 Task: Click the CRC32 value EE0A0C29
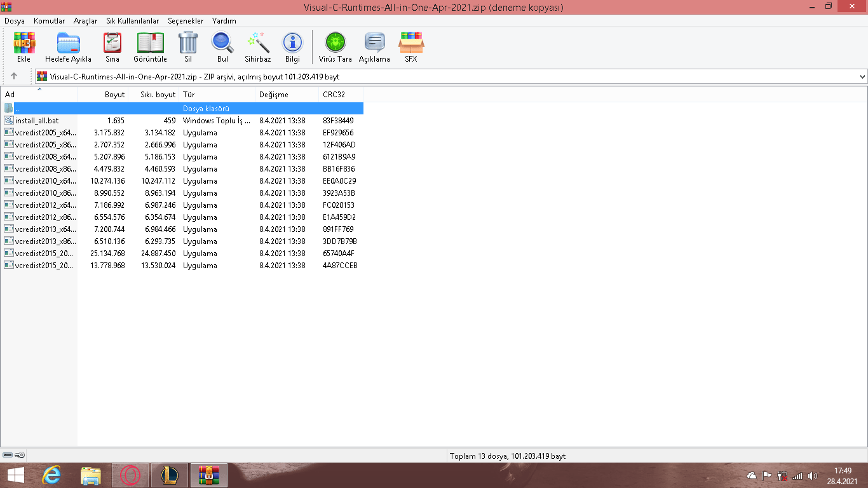click(339, 181)
